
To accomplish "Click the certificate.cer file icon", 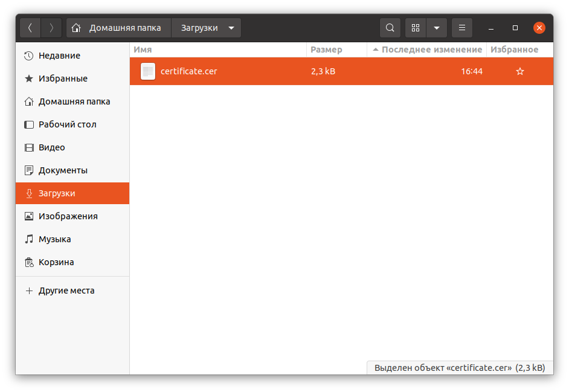I will (148, 71).
